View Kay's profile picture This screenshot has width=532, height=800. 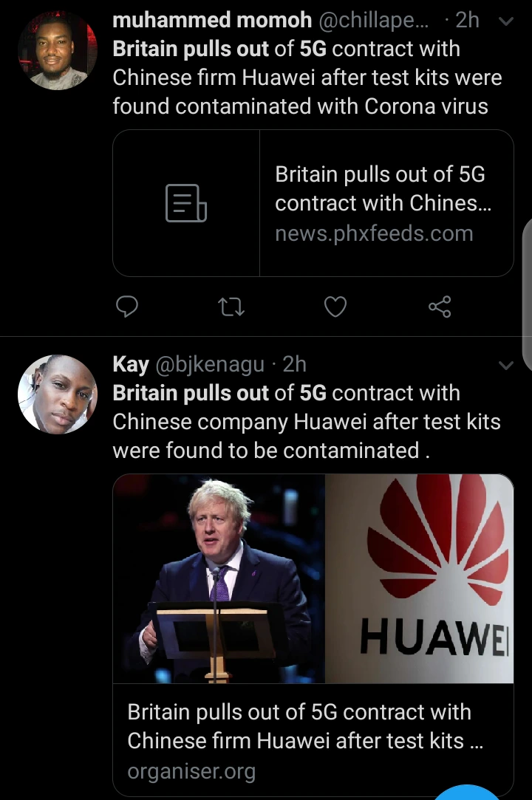click(x=57, y=394)
